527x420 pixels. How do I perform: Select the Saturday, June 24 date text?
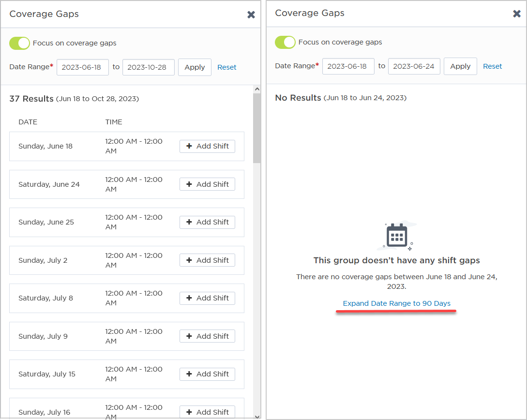49,184
